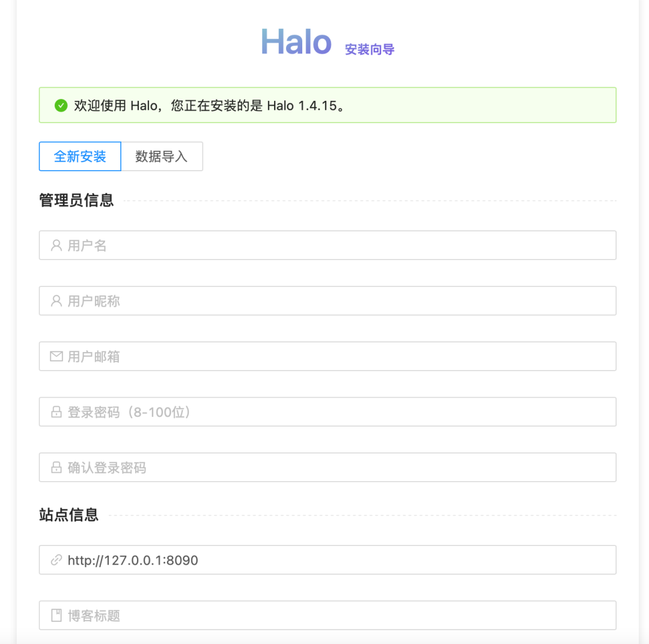Select the 用户邮箱 input field
Screen dimensions: 649x644
328,356
